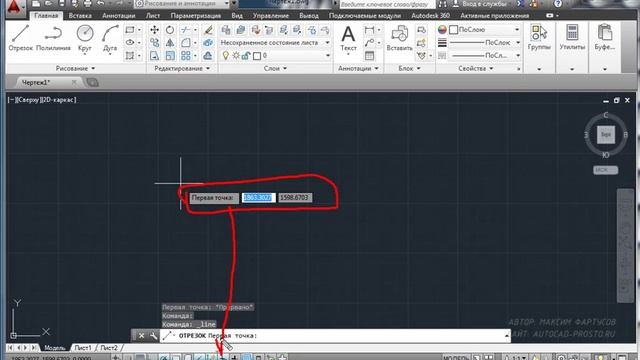Click the Create Block icon
This screenshot has height=360, width=640.
pos(421,30)
